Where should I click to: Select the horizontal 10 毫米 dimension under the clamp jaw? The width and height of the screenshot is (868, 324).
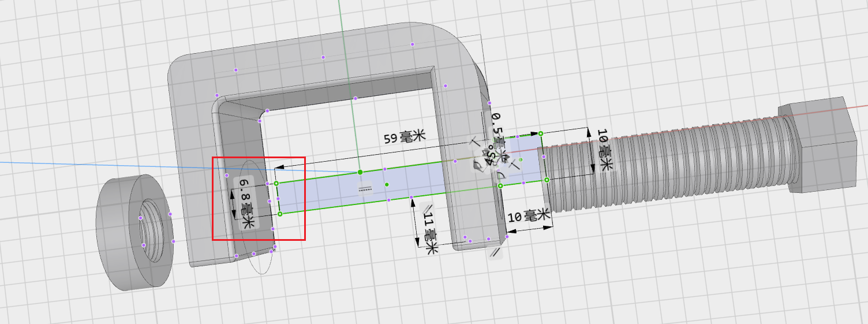[529, 216]
